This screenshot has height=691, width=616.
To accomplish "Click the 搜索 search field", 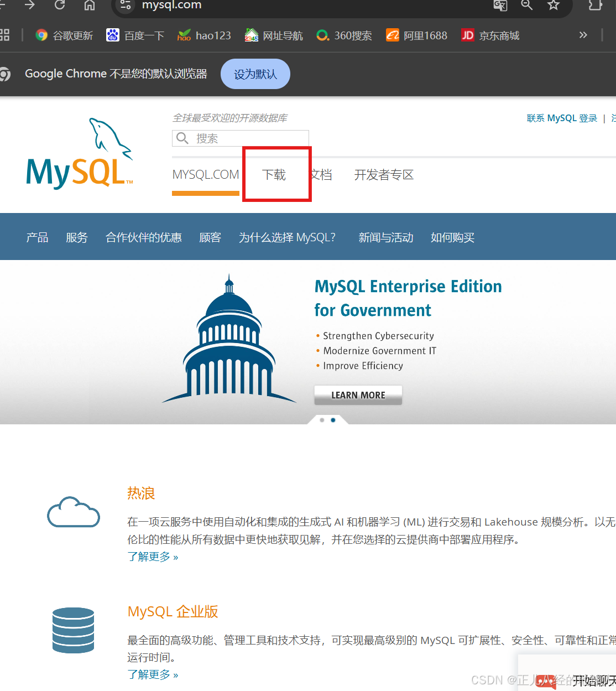I will 241,138.
